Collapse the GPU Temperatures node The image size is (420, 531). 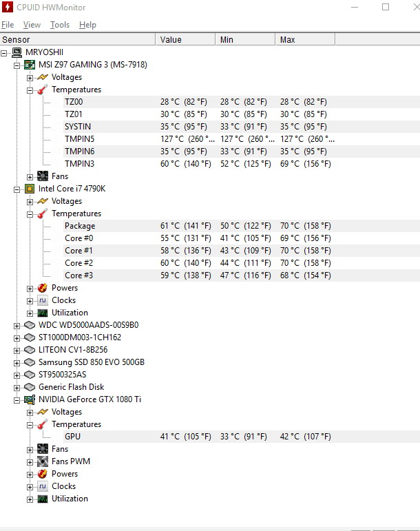30,426
